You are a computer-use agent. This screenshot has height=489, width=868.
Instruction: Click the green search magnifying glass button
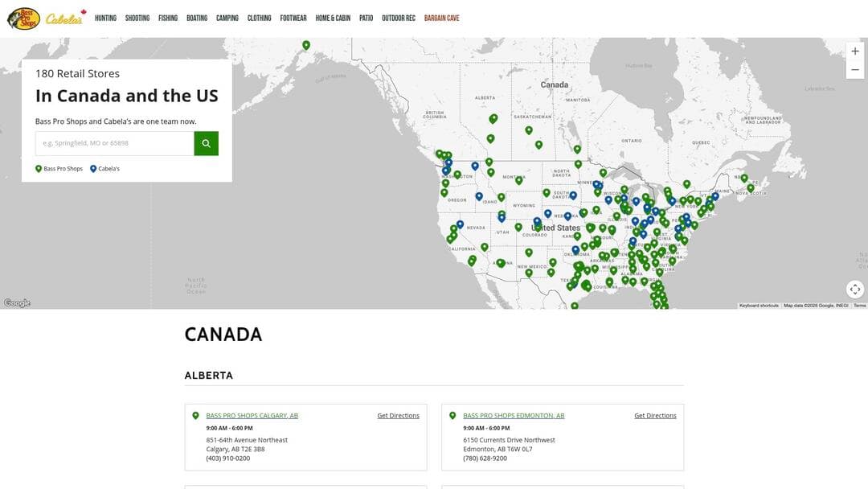click(x=206, y=143)
